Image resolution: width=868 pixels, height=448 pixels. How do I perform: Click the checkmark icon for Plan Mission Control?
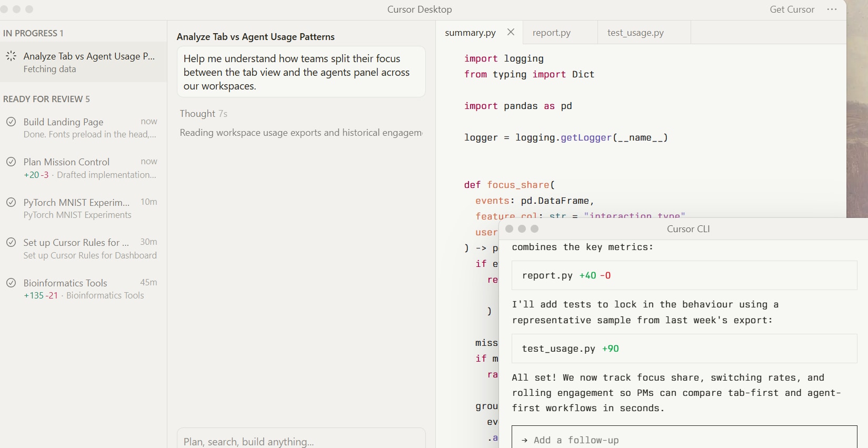click(11, 162)
